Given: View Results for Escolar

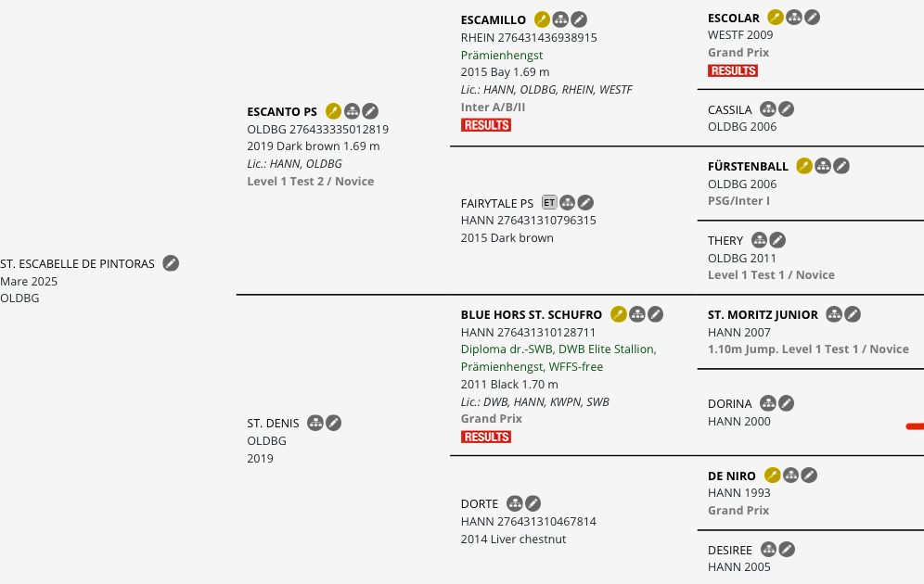Looking at the screenshot, I should click(x=733, y=70).
